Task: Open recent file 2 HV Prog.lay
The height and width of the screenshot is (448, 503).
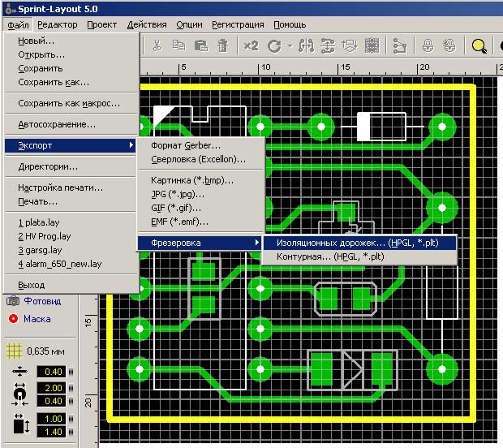Action: click(71, 236)
